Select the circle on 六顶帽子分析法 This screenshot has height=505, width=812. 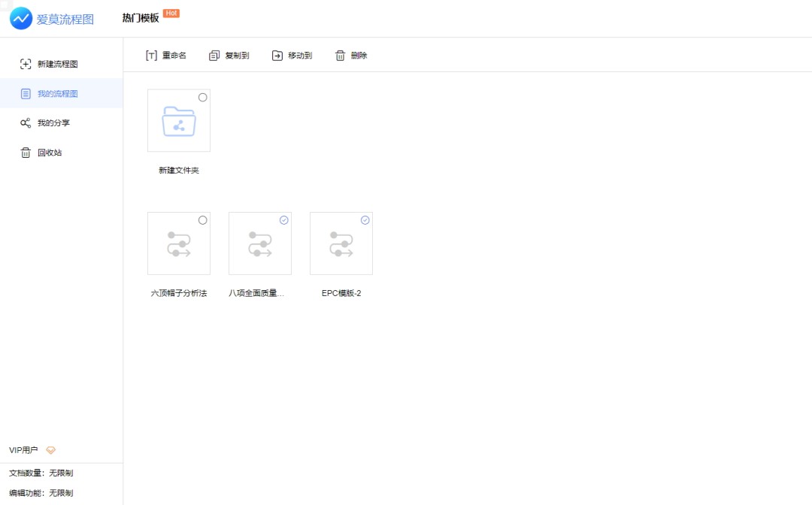[202, 220]
